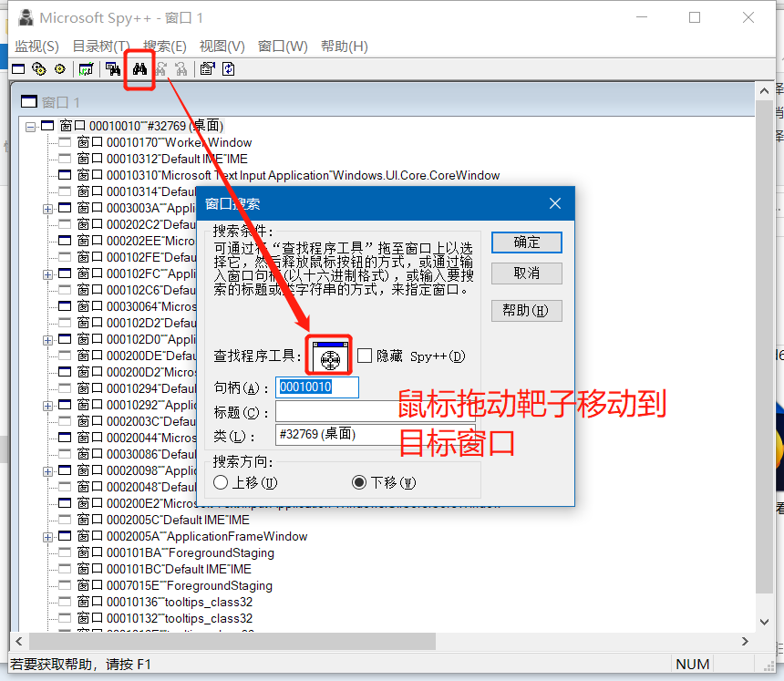This screenshot has height=681, width=784.
Task: Select the 上移 search direction radio
Action: [221, 482]
